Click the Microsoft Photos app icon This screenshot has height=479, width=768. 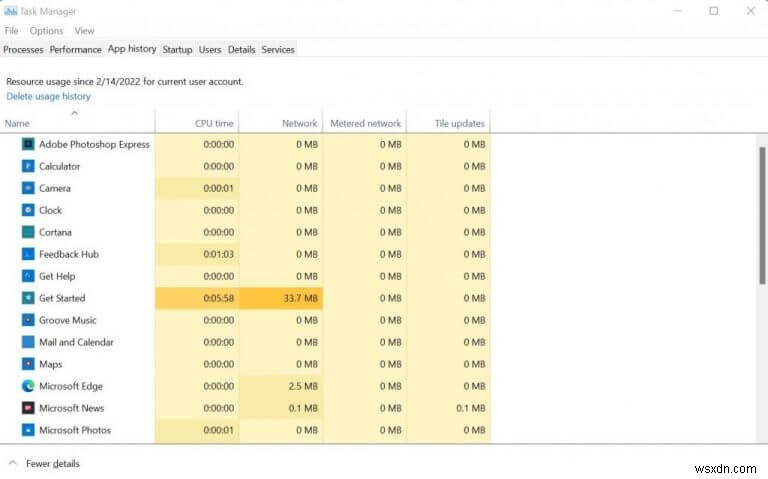28,430
